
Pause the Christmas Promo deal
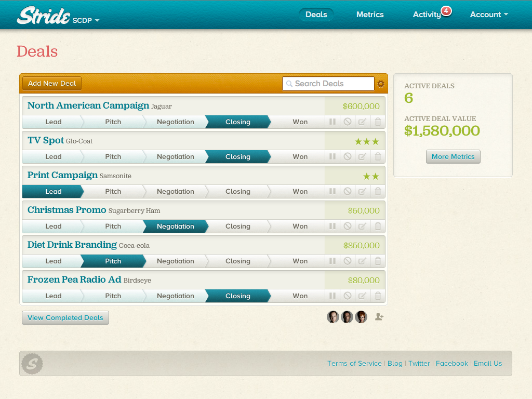point(332,227)
